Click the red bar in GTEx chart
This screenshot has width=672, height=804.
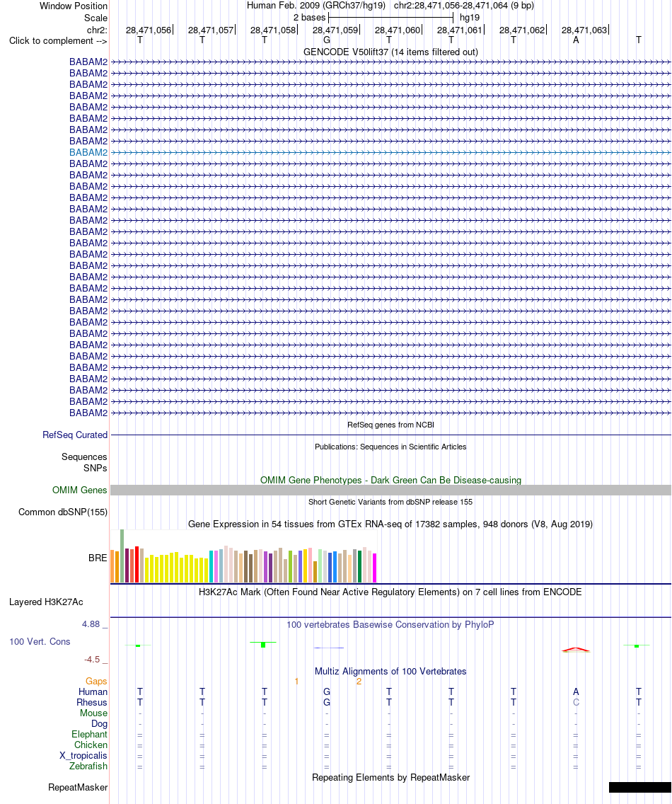tap(137, 565)
